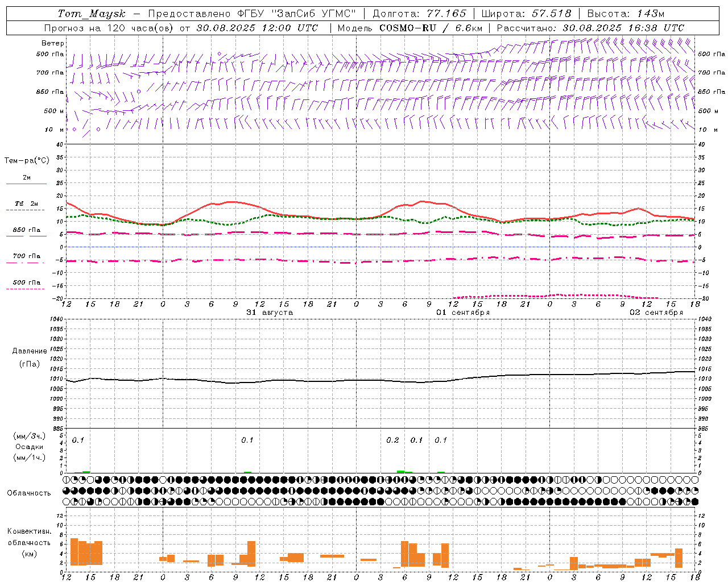This screenshot has width=728, height=582.
Task: Click the solid line sample under the "2м" legend
Action: point(26,184)
